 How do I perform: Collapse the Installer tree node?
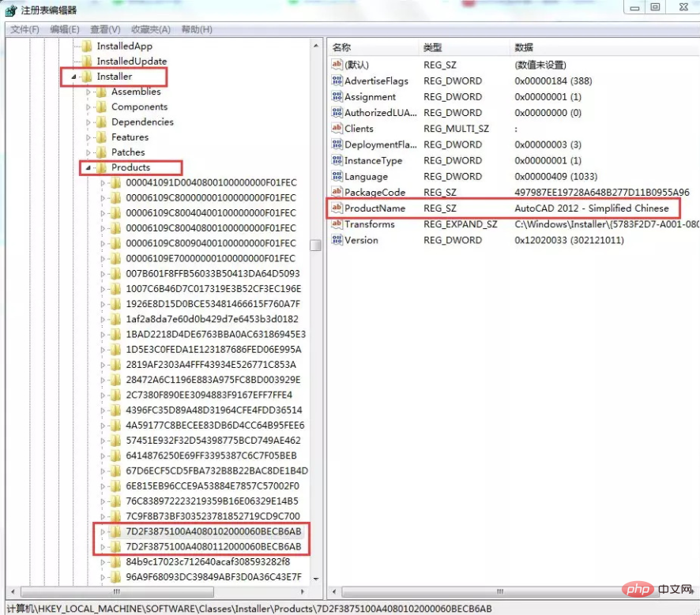coord(73,77)
